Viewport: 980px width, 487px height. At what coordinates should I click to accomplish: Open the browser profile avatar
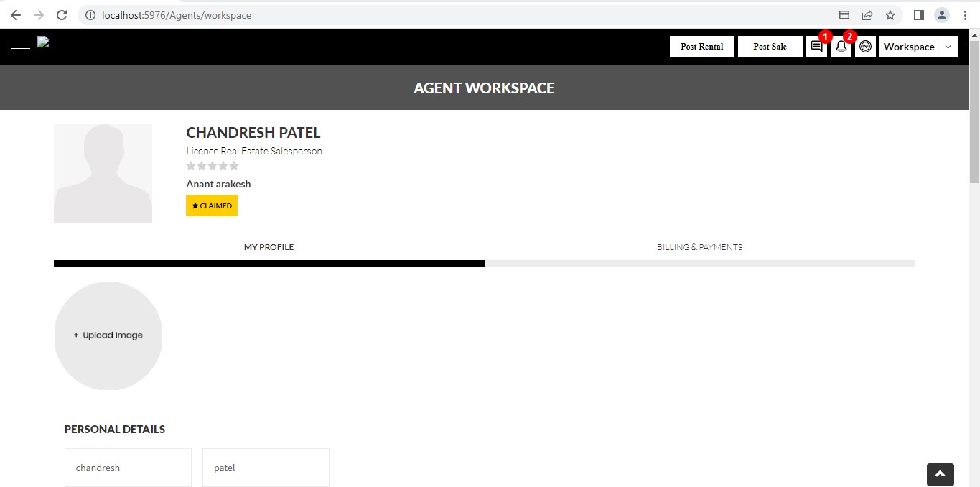(x=941, y=15)
